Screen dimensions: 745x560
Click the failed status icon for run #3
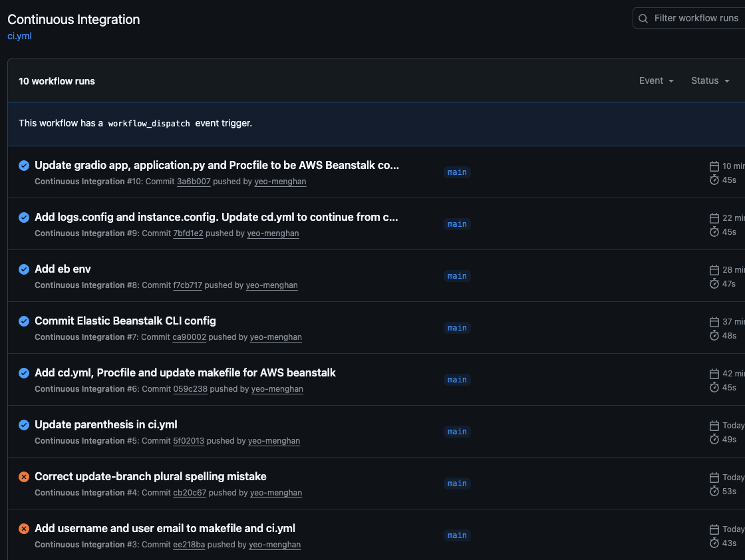24,529
